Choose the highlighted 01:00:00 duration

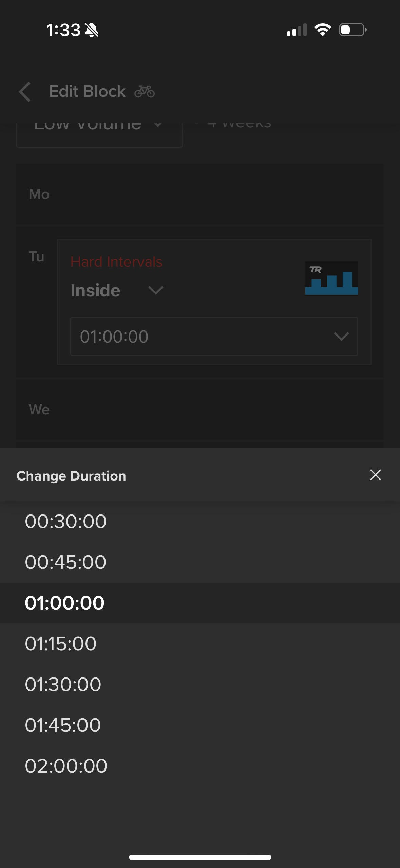tap(200, 603)
